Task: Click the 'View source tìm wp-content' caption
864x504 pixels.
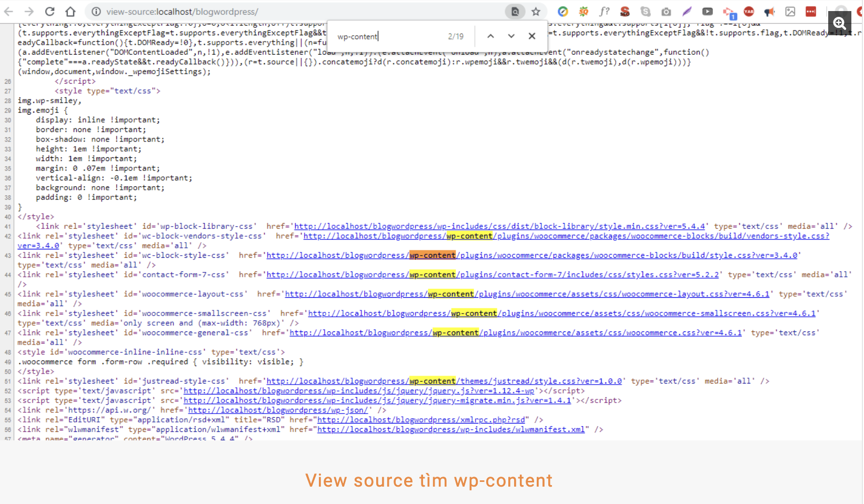Action: 429,480
